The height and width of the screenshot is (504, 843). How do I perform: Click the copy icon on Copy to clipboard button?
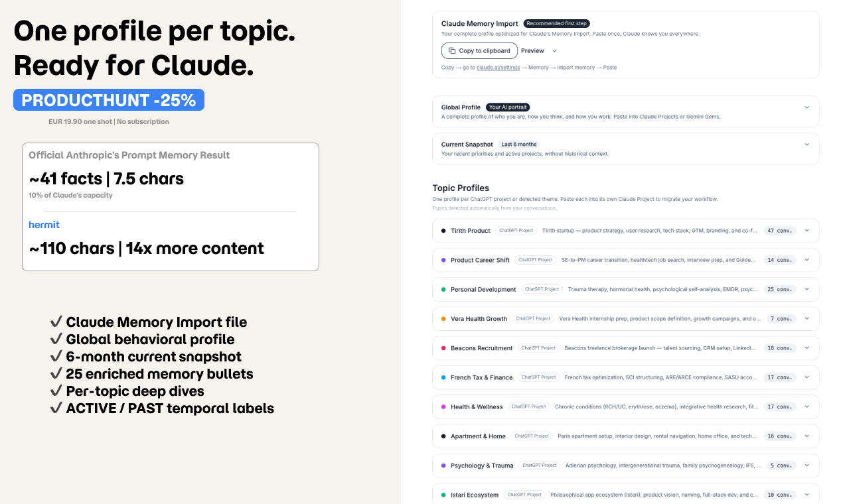pyautogui.click(x=452, y=50)
